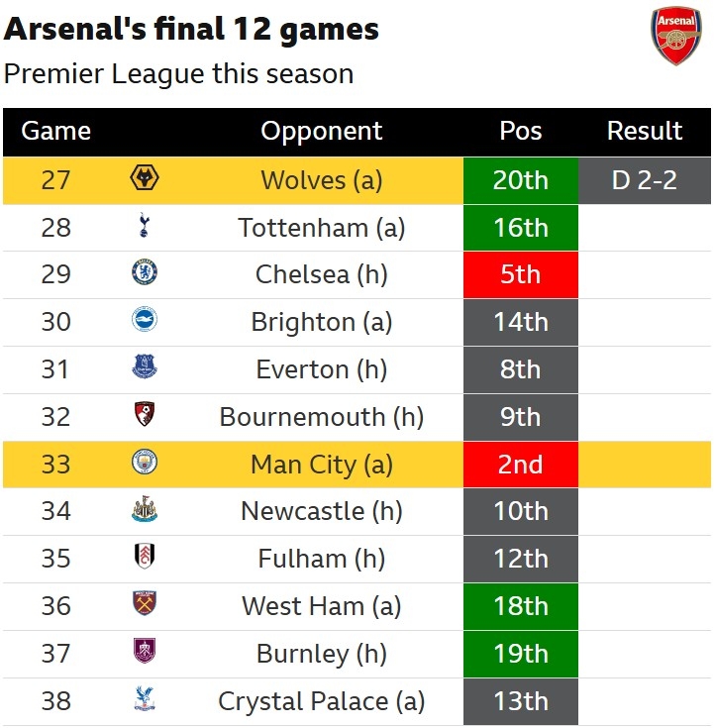Click the Crystal Palace club badge
The height and width of the screenshot is (728, 715).
click(x=145, y=700)
